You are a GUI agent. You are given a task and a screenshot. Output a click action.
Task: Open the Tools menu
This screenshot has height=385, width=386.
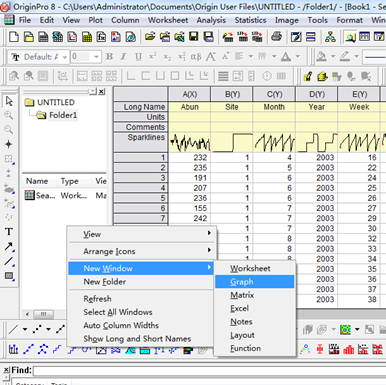tap(317, 20)
